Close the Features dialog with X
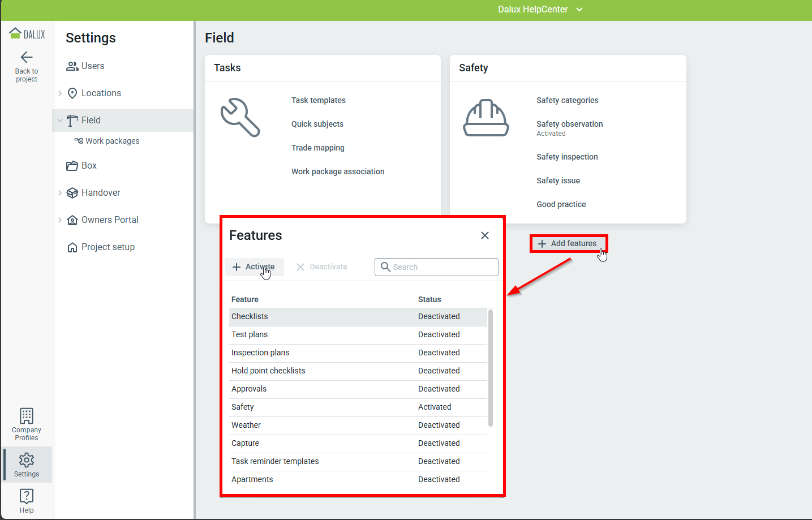Image resolution: width=812 pixels, height=520 pixels. point(485,235)
